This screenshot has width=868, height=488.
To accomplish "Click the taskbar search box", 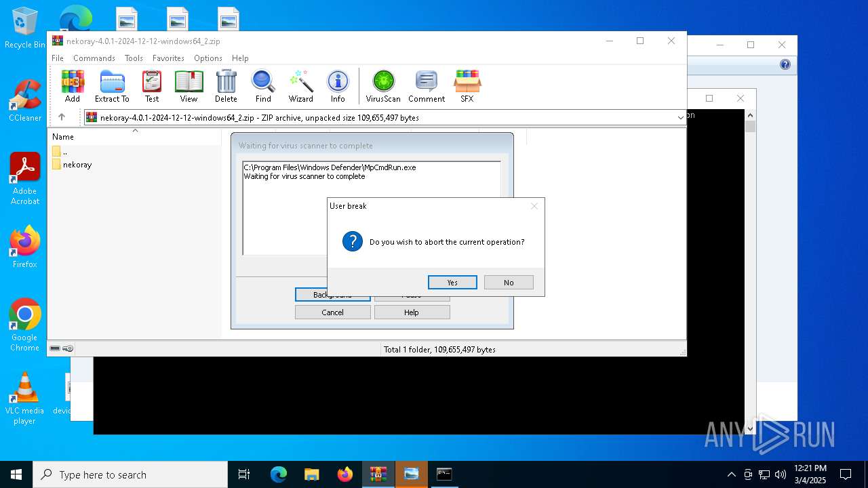I will click(130, 474).
